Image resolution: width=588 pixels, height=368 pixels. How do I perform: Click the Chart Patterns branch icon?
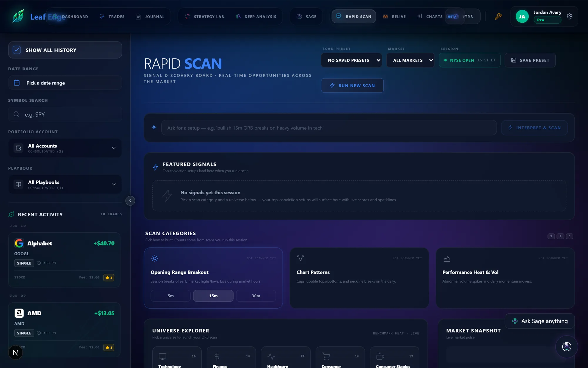click(x=300, y=258)
